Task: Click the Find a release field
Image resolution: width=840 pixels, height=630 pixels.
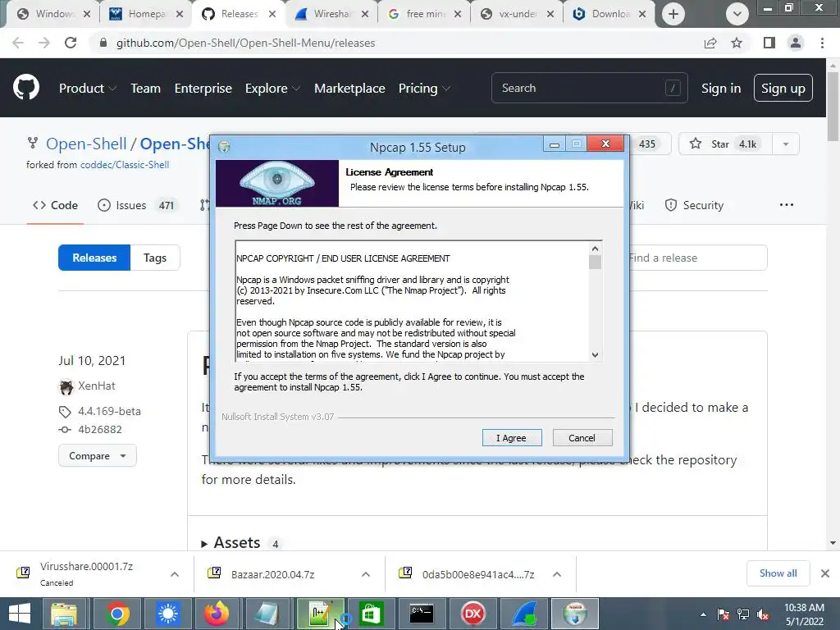Action: 697,258
